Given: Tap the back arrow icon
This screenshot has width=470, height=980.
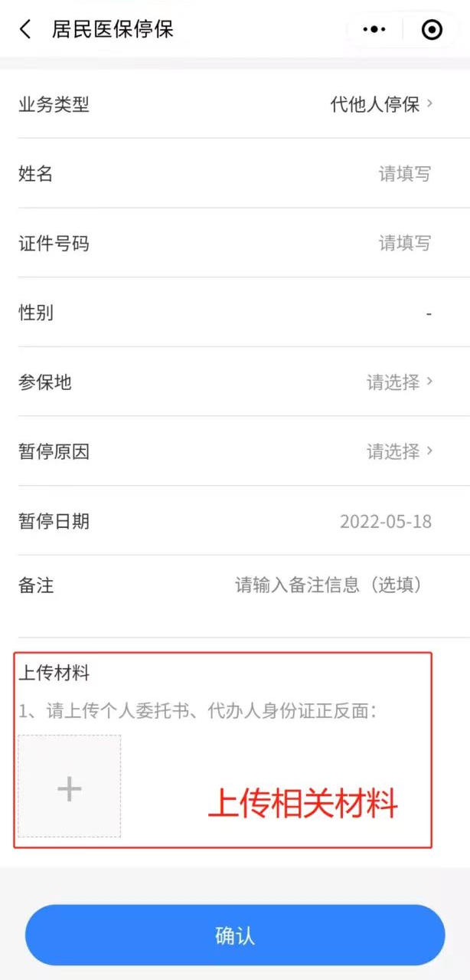Looking at the screenshot, I should (x=25, y=30).
